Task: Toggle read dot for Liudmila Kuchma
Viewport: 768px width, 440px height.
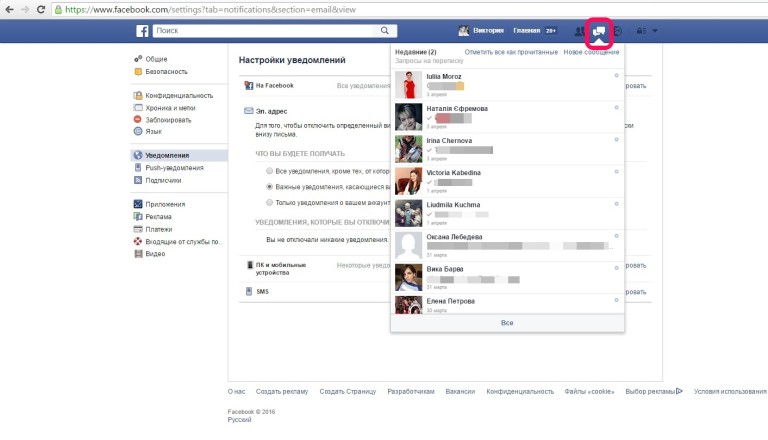Action: (x=616, y=204)
